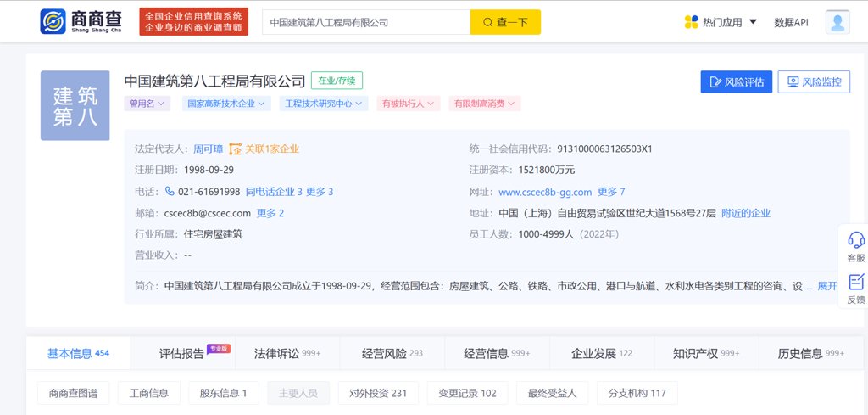Expand the 工程技术研究中心 tag
The width and height of the screenshot is (868, 415).
click(x=324, y=104)
